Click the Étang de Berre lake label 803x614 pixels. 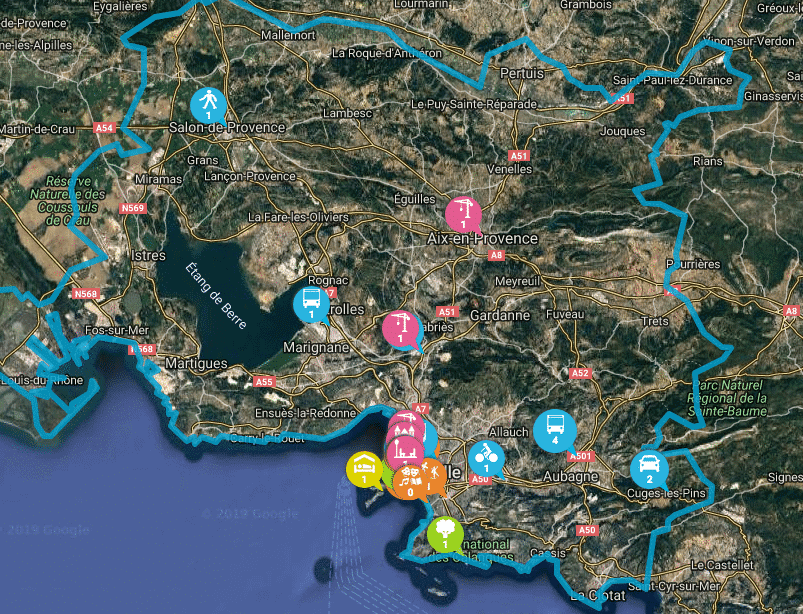click(x=216, y=295)
